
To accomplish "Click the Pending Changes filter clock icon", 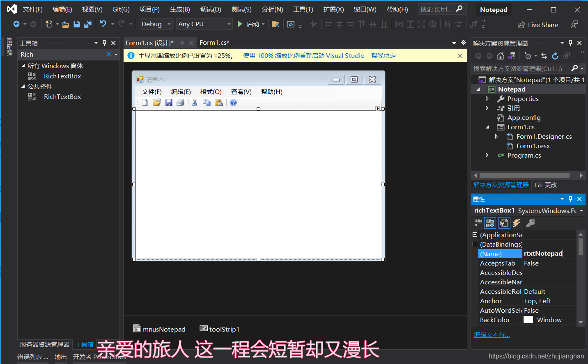I will coord(528,56).
